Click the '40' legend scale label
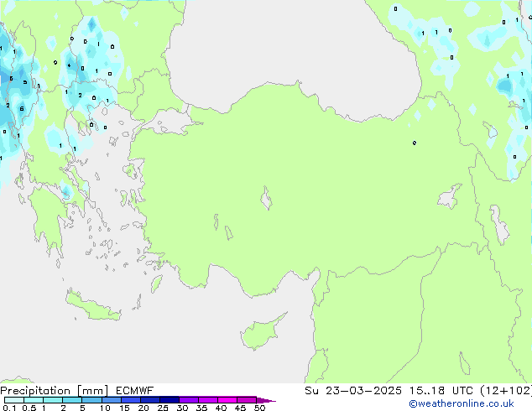Viewport: 532px width, 411px height. (x=221, y=408)
